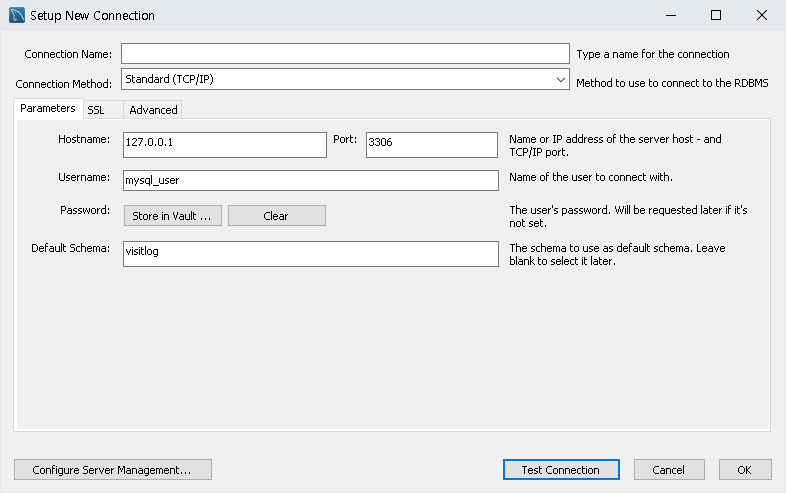Click the 'Password:' label
This screenshot has width=786, height=493.
tap(85, 210)
